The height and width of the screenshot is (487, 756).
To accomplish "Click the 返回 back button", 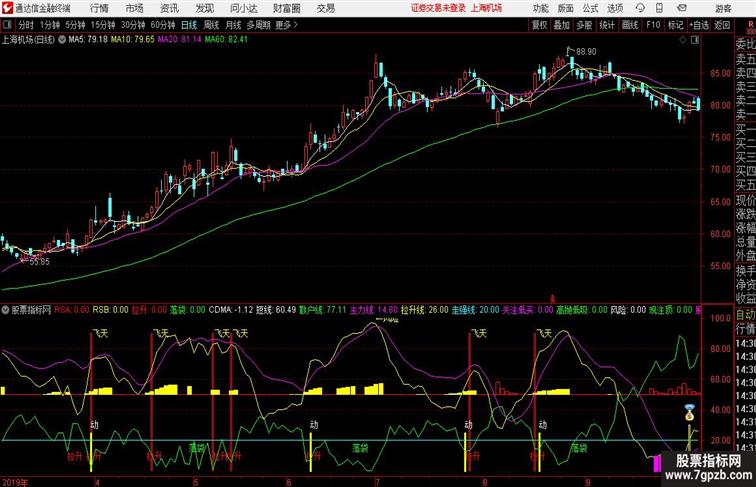I will point(722,25).
